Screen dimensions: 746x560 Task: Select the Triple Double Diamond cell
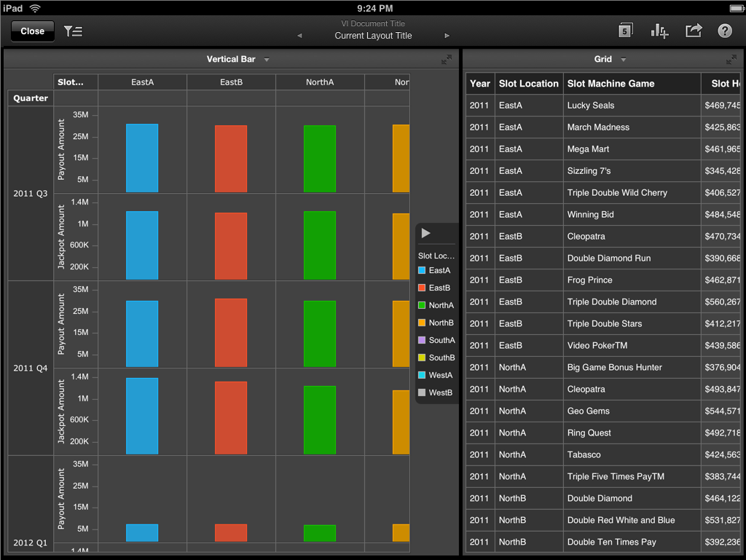point(632,302)
